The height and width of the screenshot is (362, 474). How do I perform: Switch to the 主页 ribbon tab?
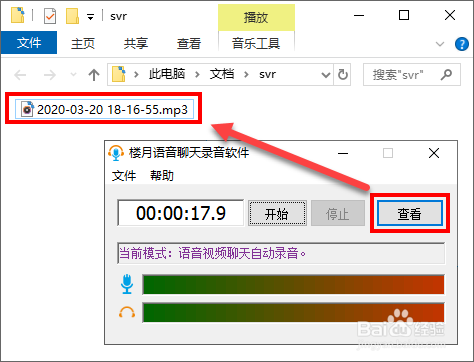pyautogui.click(x=83, y=43)
